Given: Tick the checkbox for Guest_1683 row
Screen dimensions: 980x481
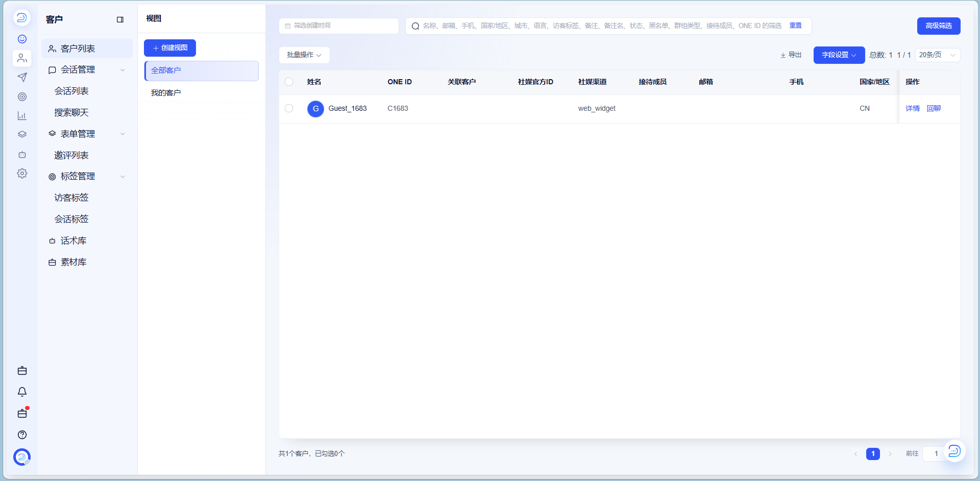Looking at the screenshot, I should [289, 108].
